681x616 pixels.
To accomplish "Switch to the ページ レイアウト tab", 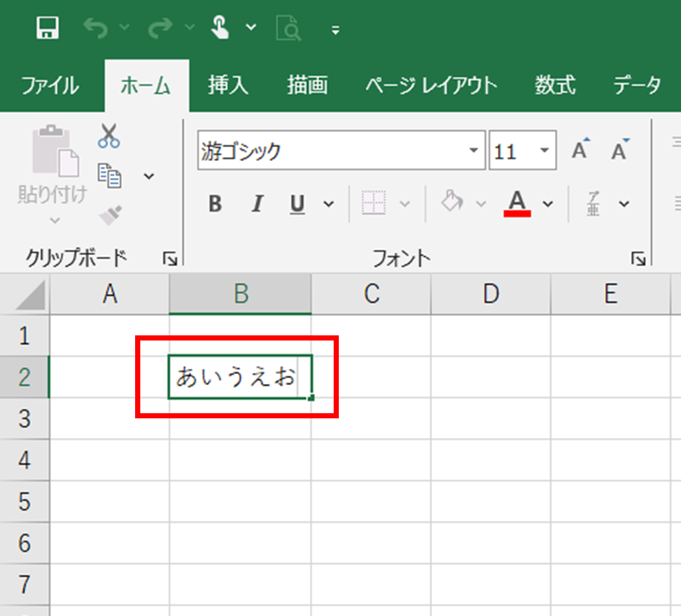I will point(430,86).
